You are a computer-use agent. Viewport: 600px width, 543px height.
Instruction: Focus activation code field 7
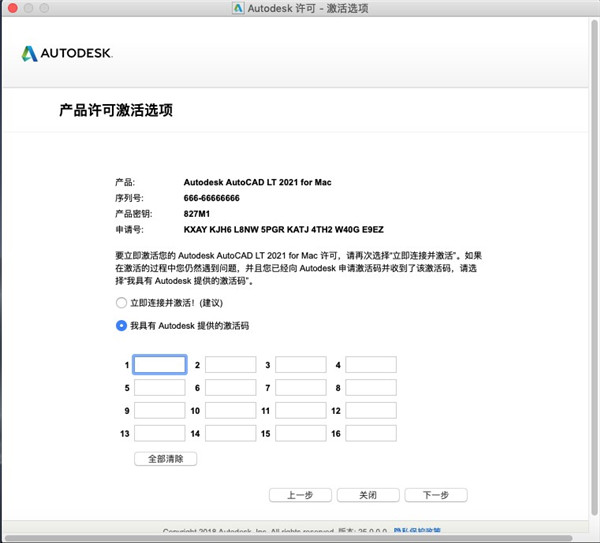[x=301, y=388]
